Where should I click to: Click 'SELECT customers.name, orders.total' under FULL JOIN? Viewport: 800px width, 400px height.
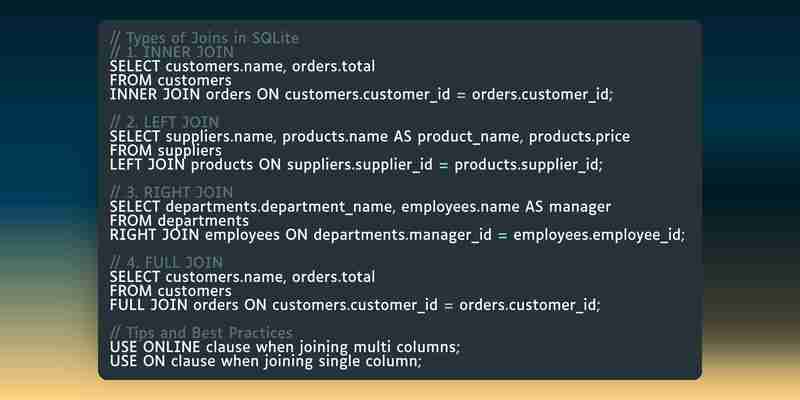(242, 277)
